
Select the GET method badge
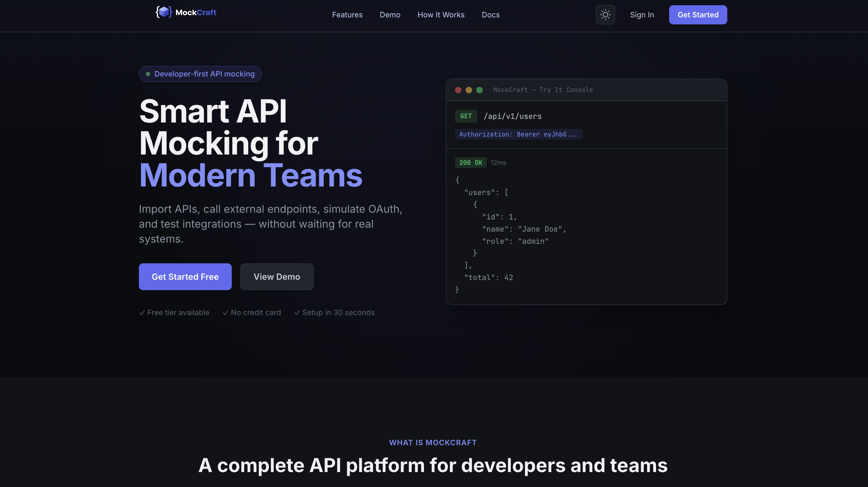click(x=466, y=116)
